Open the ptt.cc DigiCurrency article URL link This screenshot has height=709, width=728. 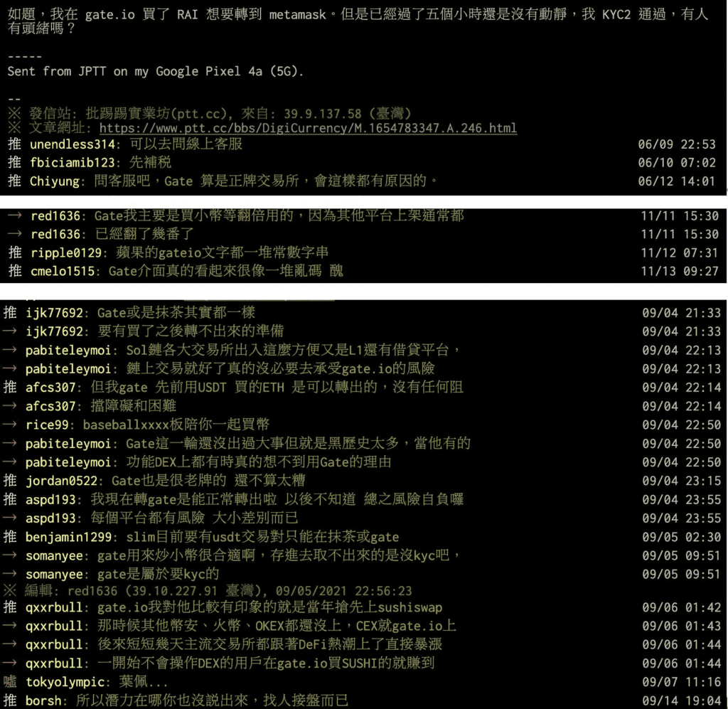(308, 128)
